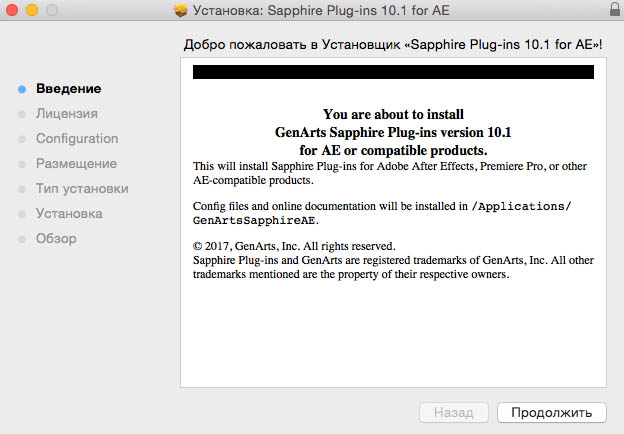
Task: Open the Размещение step in the sidebar
Action: point(76,164)
